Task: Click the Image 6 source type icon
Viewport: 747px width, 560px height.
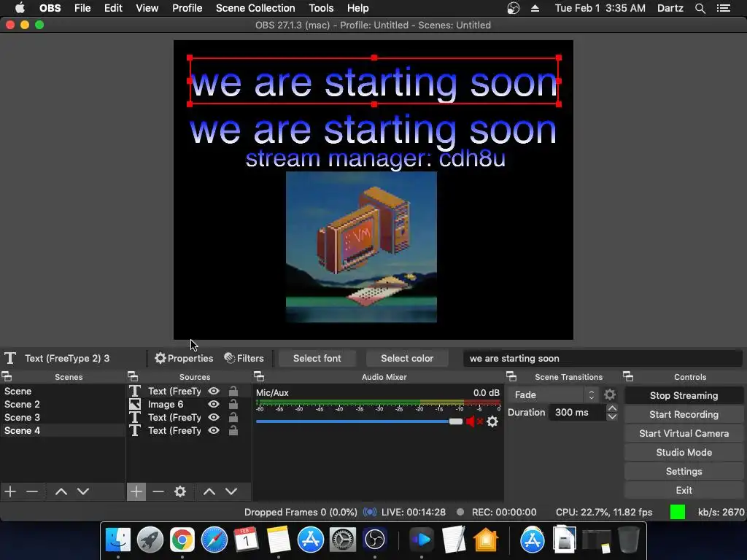Action: [x=135, y=404]
